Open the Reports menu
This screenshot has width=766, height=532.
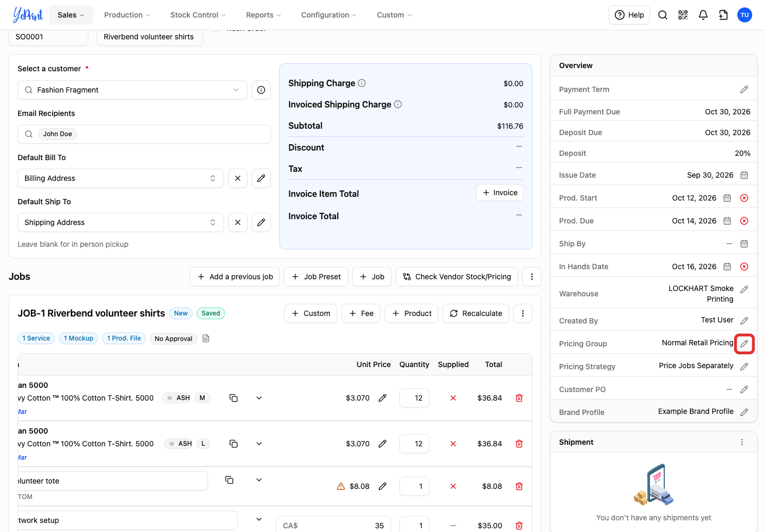click(x=263, y=15)
